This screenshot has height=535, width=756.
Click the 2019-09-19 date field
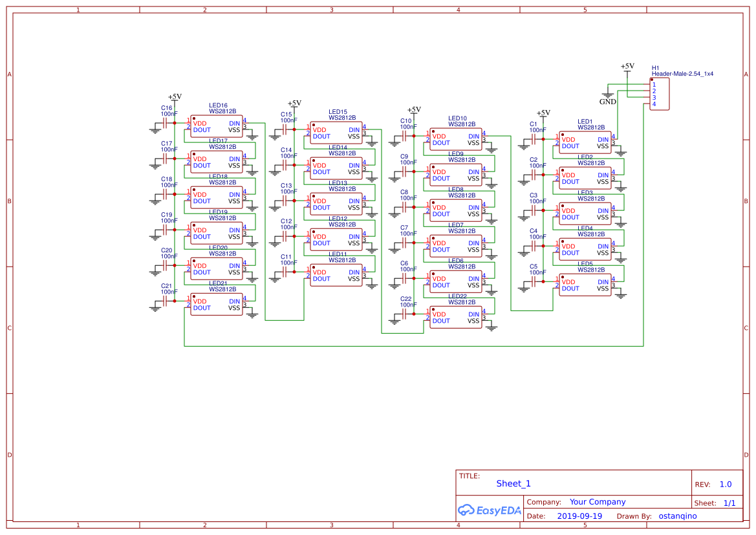(x=580, y=516)
